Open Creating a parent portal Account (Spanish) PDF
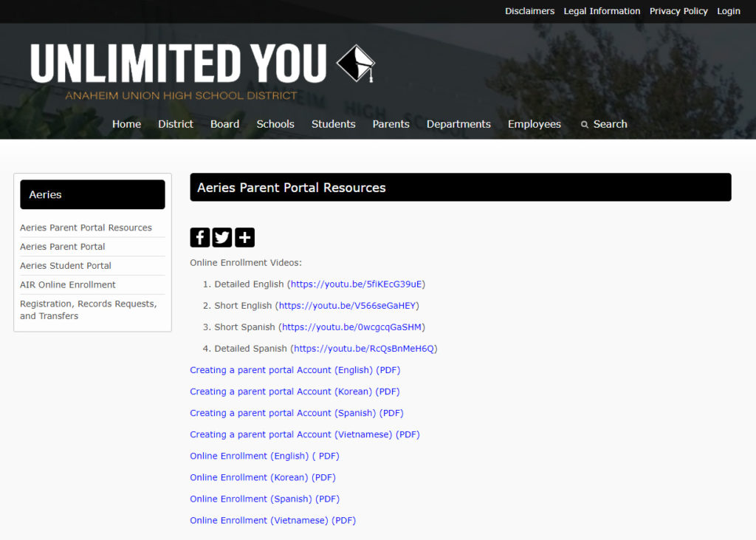This screenshot has width=756, height=540. (297, 413)
